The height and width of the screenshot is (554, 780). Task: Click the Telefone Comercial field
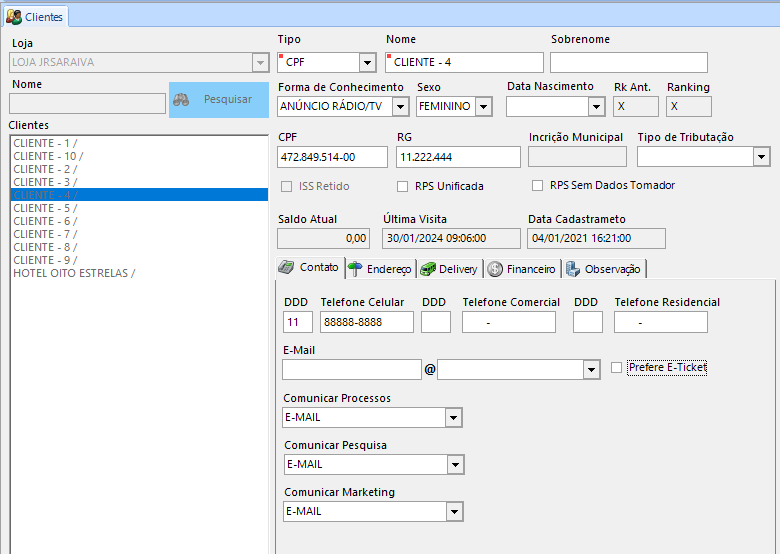pos(508,322)
